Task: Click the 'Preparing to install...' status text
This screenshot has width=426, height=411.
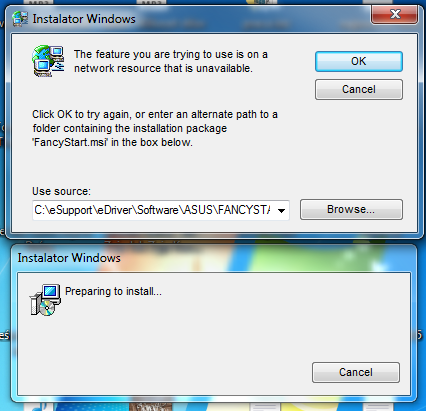Action: (x=113, y=291)
